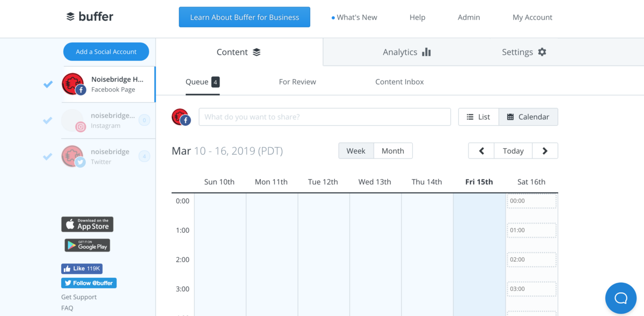Open the Intercom chat bubble
Viewport: 644px width, 316px height.
tap(620, 298)
